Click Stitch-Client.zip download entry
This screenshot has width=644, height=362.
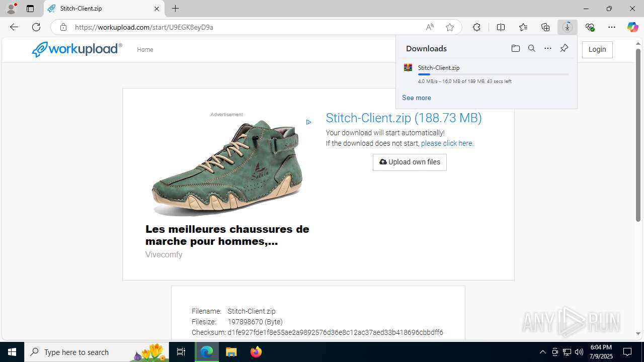(487, 73)
